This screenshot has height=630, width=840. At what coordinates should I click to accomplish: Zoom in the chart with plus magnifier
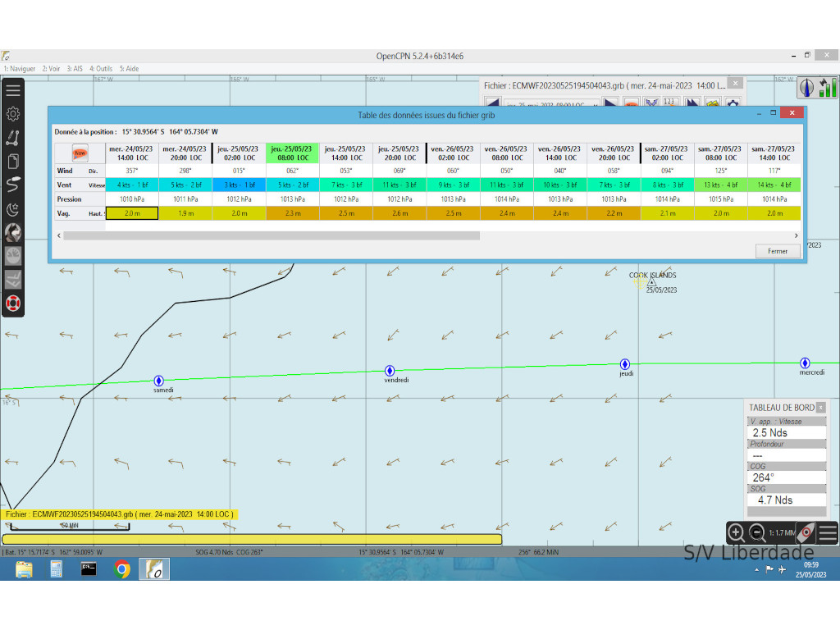[736, 532]
